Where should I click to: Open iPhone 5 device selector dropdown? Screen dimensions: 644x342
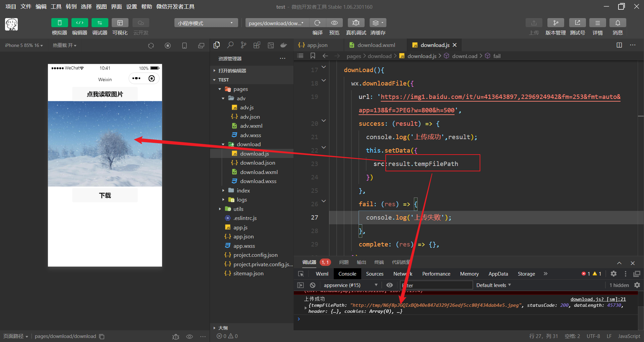click(24, 45)
